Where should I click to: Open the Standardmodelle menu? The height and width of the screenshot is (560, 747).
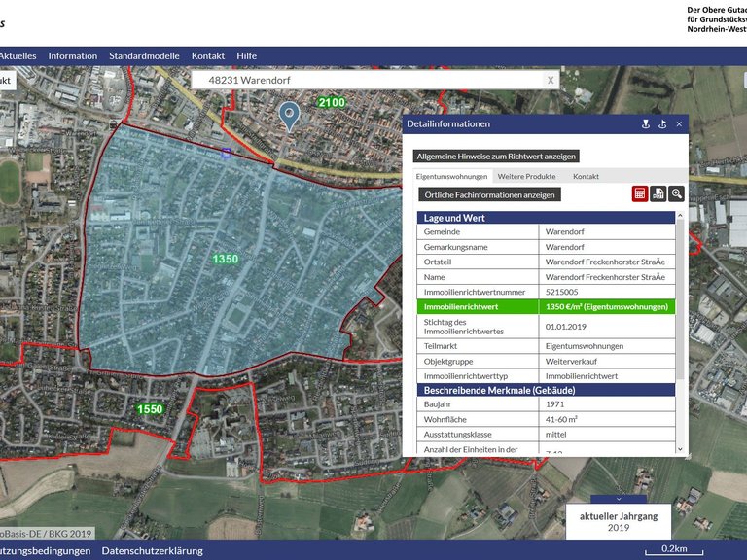(144, 56)
